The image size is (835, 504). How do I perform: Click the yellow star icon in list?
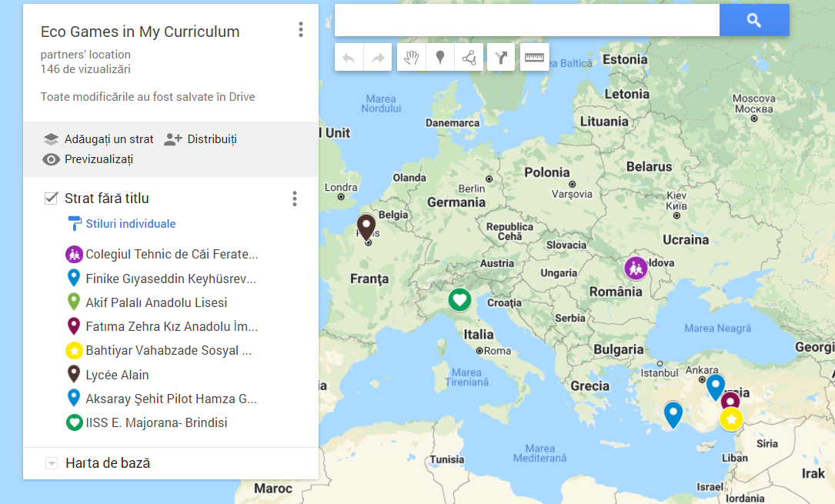pyautogui.click(x=74, y=351)
